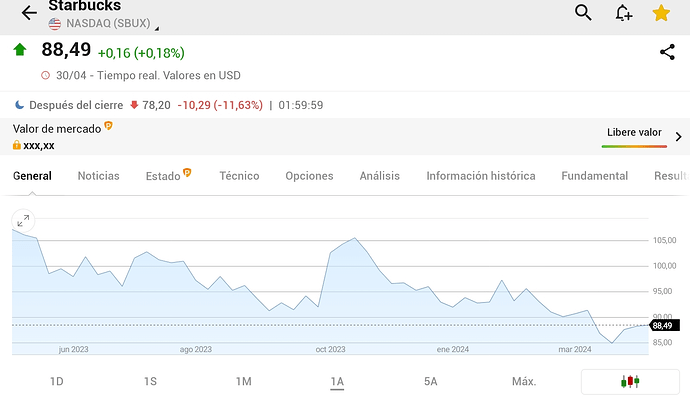Click the +0,16 (+0,18%) change text
The width and height of the screenshot is (690, 409).
point(141,53)
